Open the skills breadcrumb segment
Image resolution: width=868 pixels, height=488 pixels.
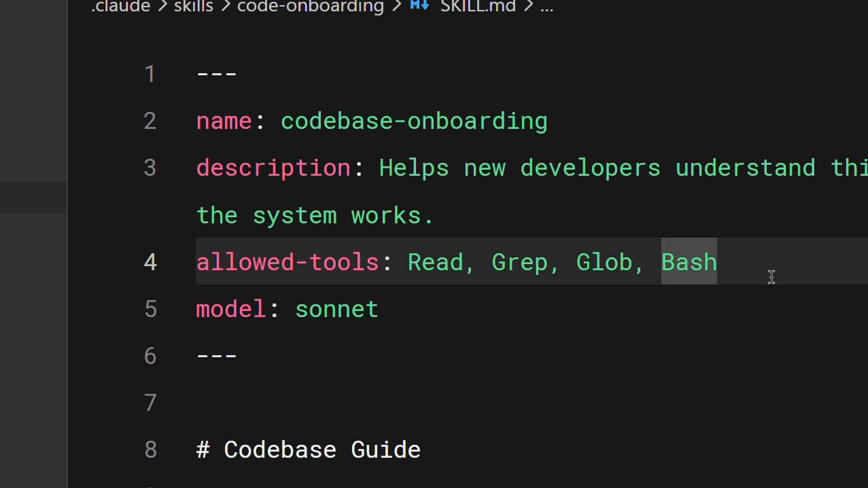click(x=193, y=6)
